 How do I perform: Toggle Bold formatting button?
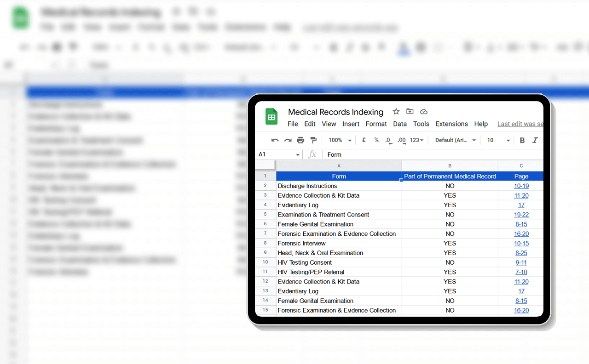(522, 140)
